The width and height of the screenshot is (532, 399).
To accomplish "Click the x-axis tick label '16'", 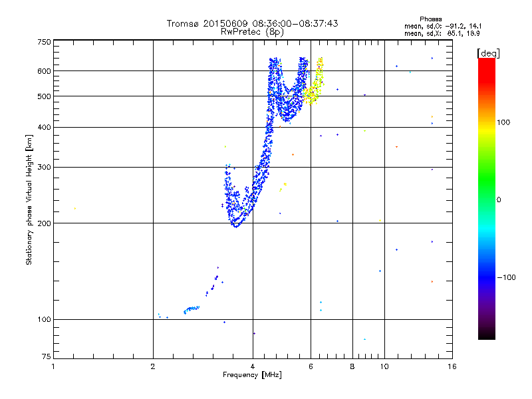I will (x=452, y=366).
